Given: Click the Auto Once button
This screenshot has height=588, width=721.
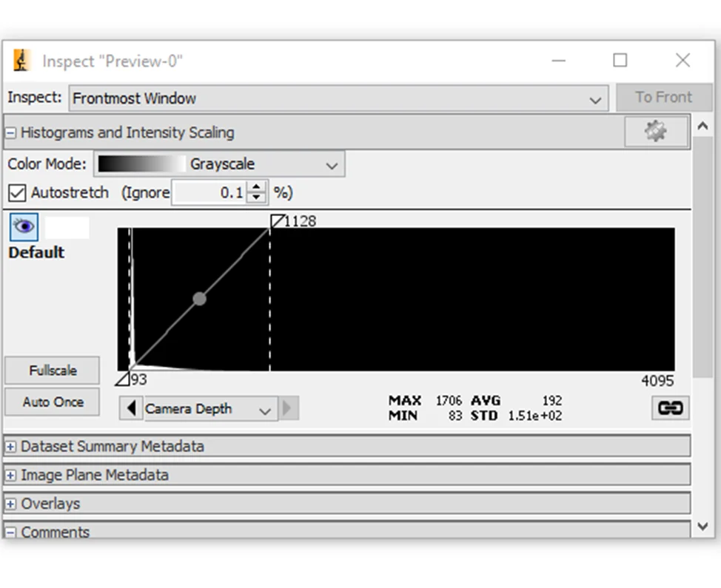Looking at the screenshot, I should click(53, 402).
